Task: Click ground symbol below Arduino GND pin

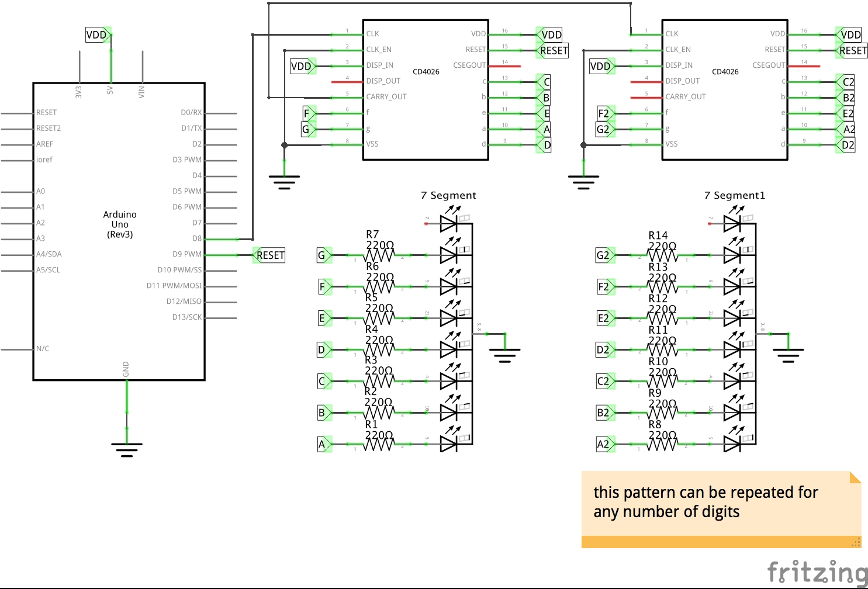Action: 127,450
